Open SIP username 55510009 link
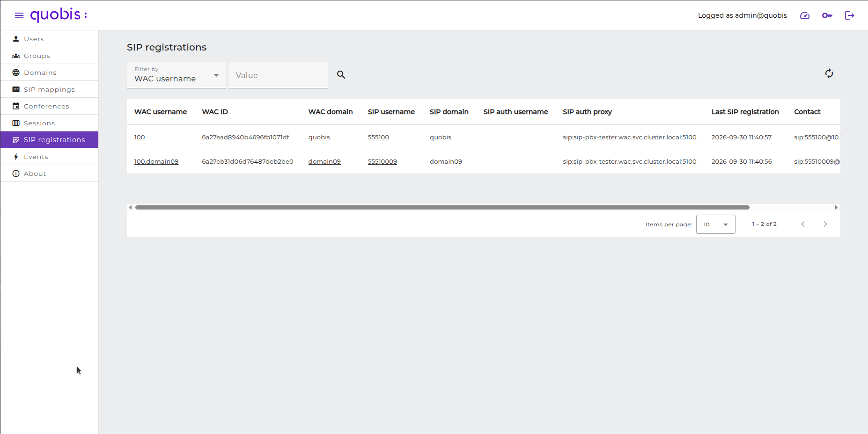Image resolution: width=868 pixels, height=434 pixels. pos(382,161)
